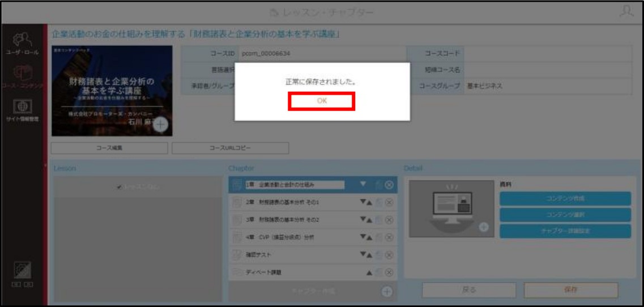Open チャプター詳細設定 button
Viewport: 644px width, 307px height.
[x=565, y=231]
